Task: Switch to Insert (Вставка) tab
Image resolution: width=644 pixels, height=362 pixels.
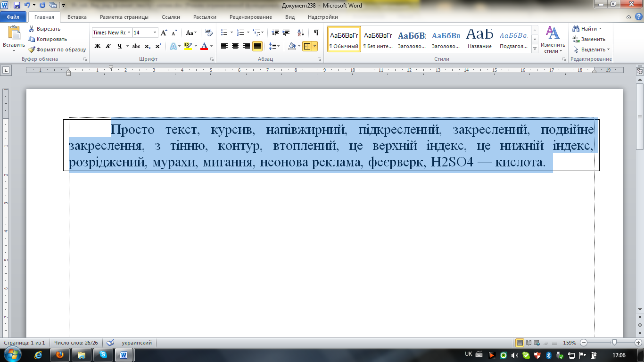Action: [77, 17]
